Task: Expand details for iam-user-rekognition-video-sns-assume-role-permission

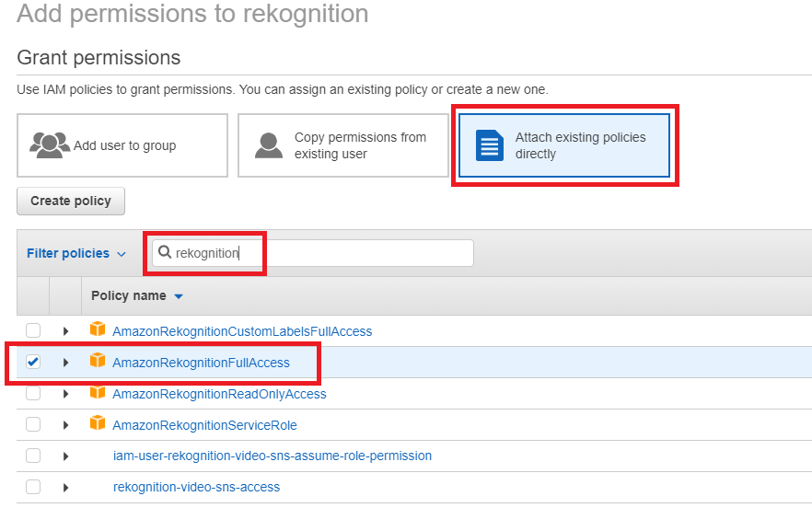Action: click(x=65, y=456)
